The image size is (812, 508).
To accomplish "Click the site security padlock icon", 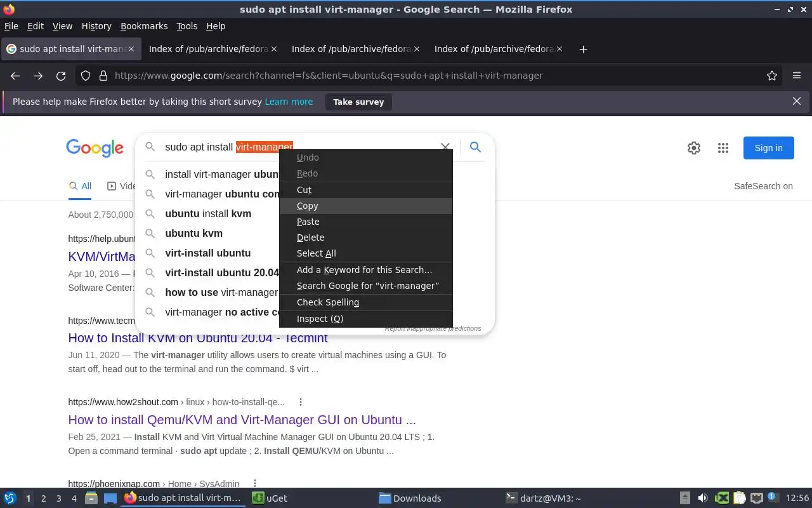I will click(x=103, y=76).
